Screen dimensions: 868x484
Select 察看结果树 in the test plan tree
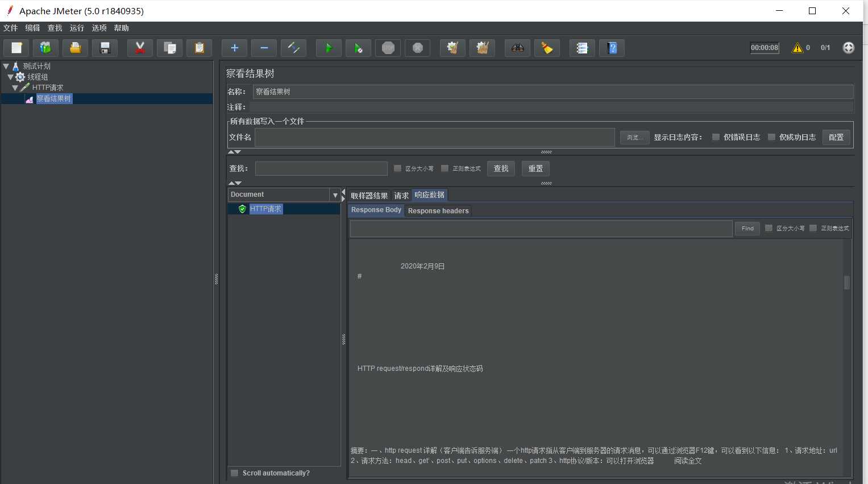54,99
